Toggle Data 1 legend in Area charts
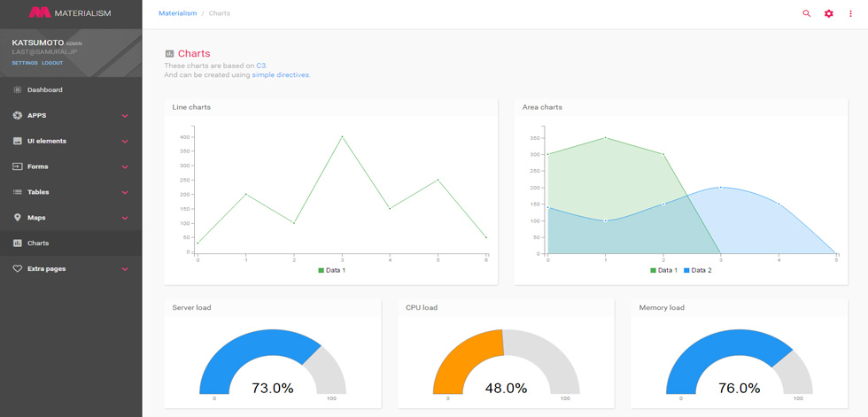 coord(663,270)
